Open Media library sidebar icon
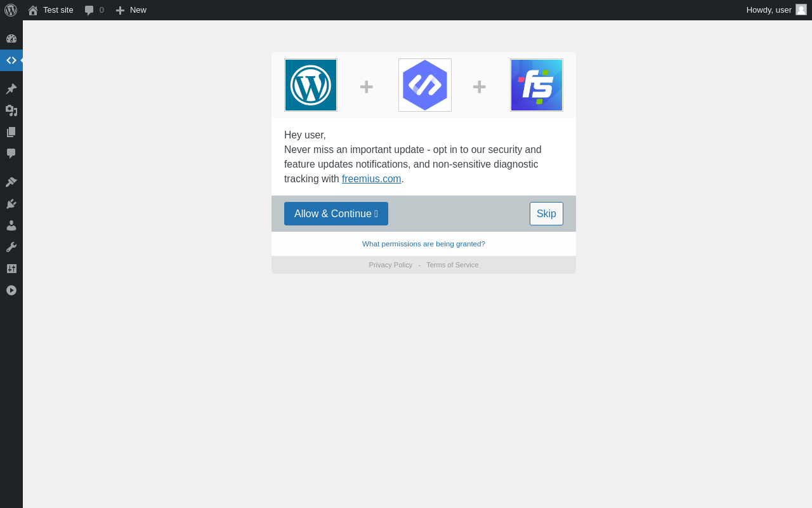The width and height of the screenshot is (812, 508). 11,110
